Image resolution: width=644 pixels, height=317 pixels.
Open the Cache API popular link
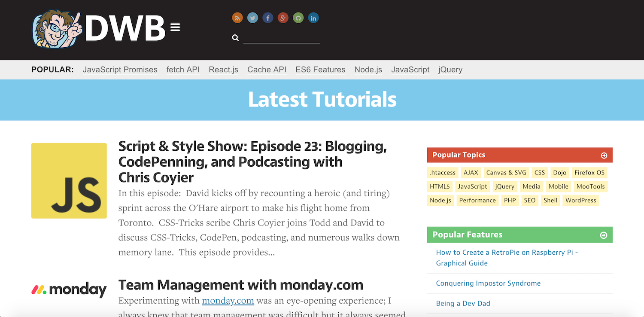267,70
